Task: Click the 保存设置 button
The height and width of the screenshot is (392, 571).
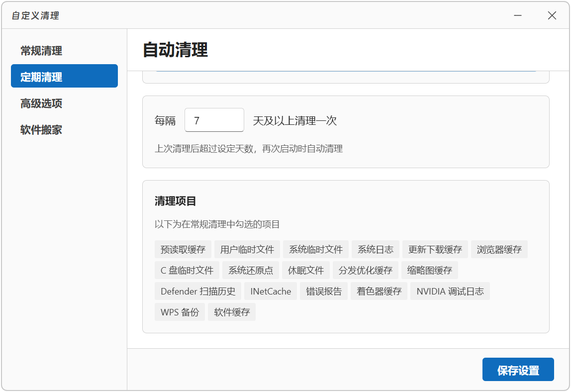Action: [x=518, y=370]
